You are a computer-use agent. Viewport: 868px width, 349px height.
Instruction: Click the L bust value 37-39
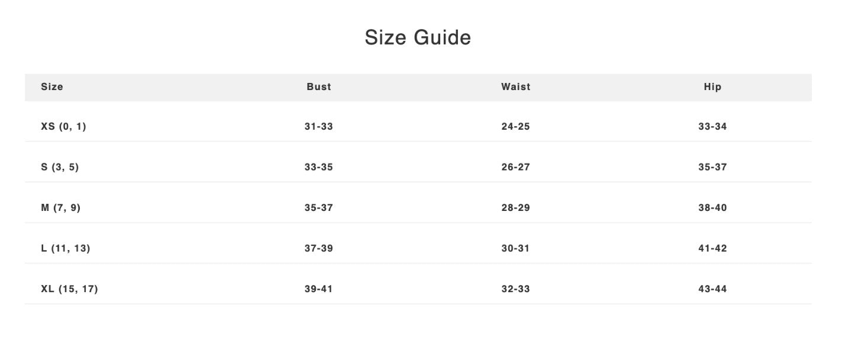(319, 248)
